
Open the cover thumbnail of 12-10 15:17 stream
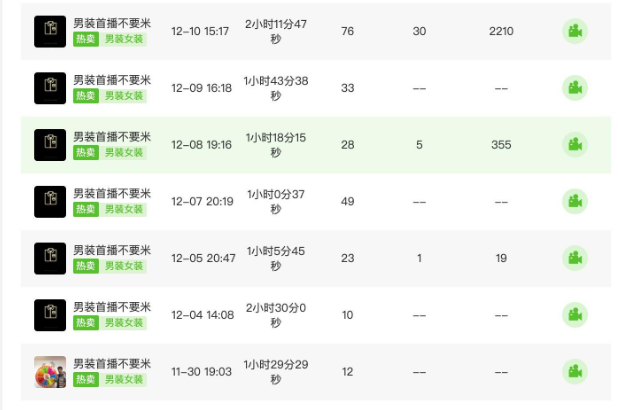pyautogui.click(x=50, y=32)
